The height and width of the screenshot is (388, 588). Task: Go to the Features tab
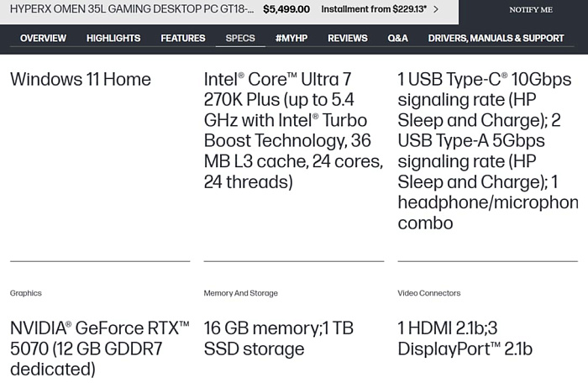(x=183, y=39)
